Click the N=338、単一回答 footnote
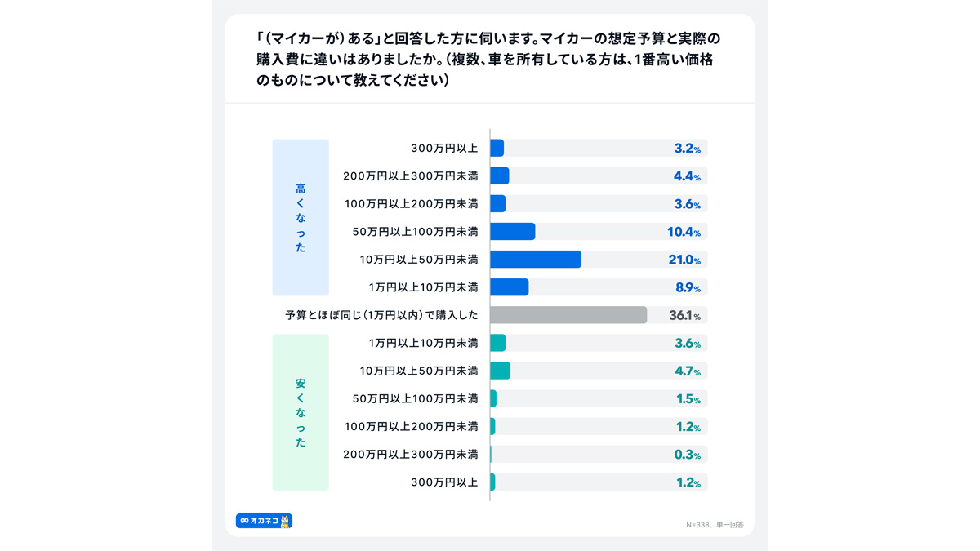Viewport: 980px width, 551px height. (x=715, y=525)
